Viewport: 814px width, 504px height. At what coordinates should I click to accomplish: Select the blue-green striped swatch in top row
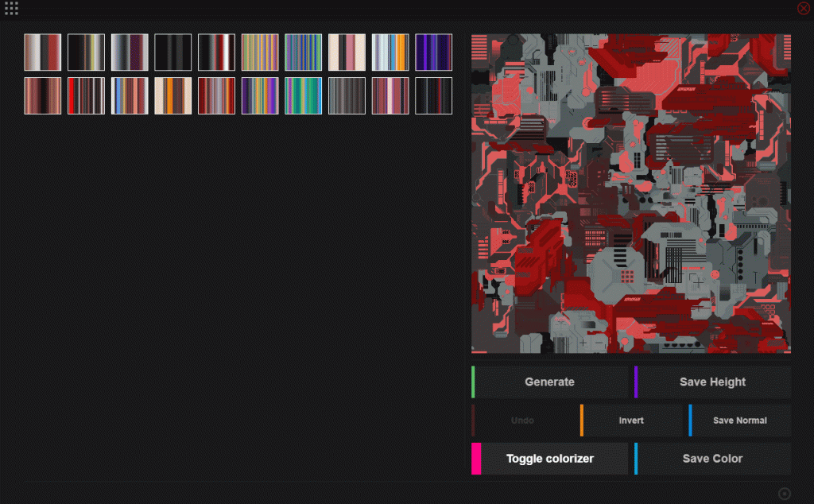tap(303, 52)
